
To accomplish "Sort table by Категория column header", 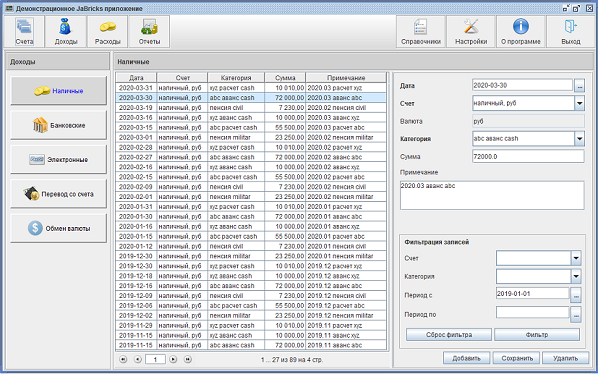I will click(x=236, y=77).
